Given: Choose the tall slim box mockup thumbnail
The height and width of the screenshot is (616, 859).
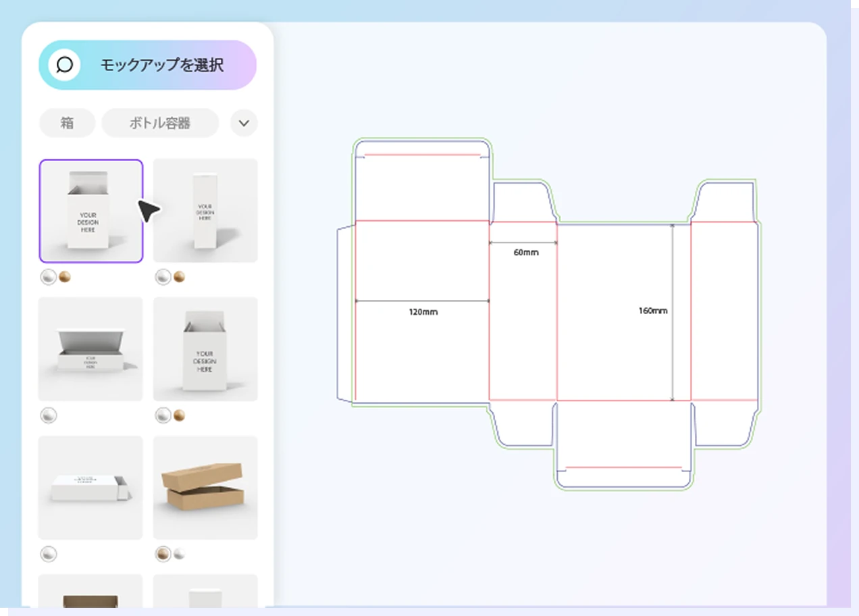Looking at the screenshot, I should click(205, 211).
